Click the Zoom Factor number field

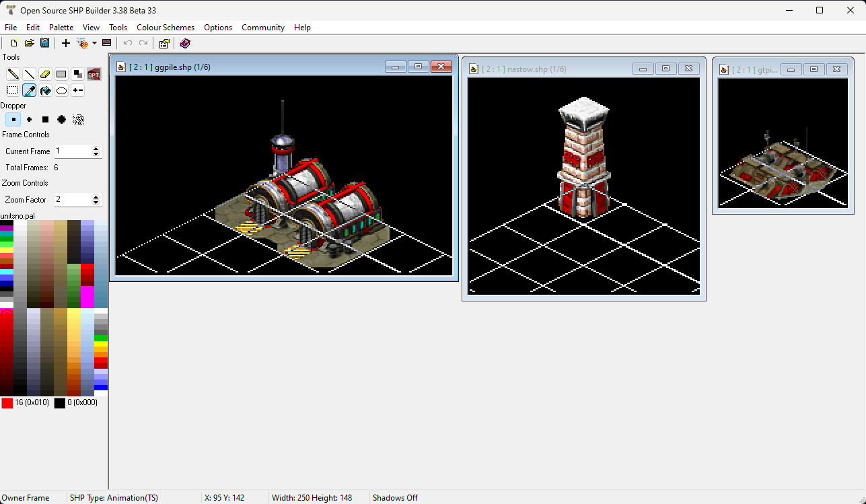(73, 200)
